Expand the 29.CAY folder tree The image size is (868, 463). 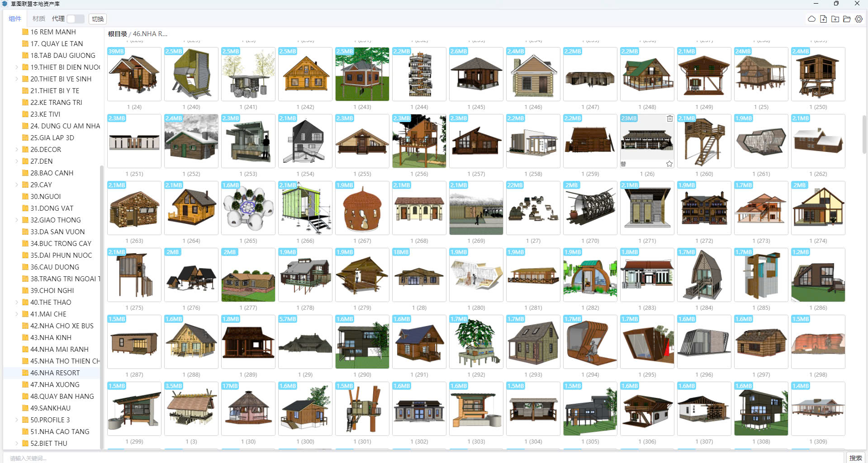pyautogui.click(x=17, y=184)
